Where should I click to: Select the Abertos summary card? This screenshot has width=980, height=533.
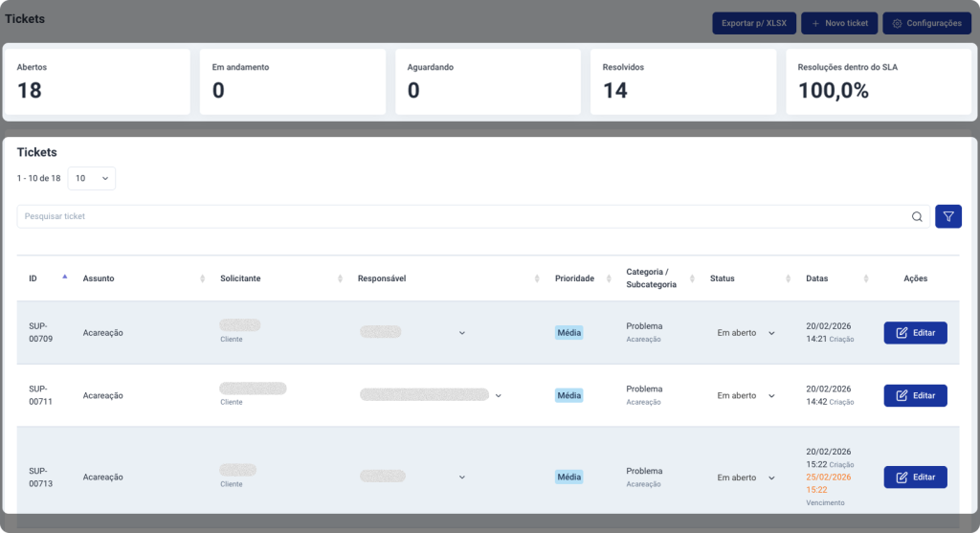(97, 82)
